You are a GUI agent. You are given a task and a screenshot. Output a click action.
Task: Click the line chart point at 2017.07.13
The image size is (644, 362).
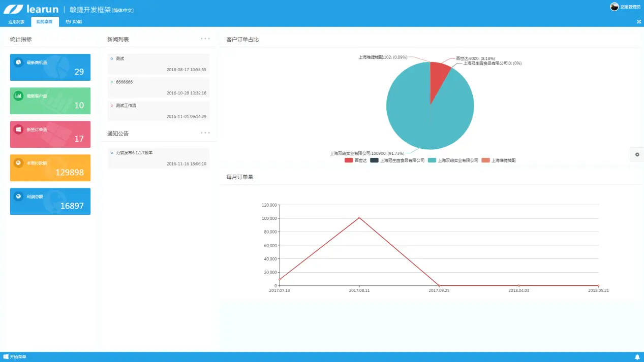(280, 279)
